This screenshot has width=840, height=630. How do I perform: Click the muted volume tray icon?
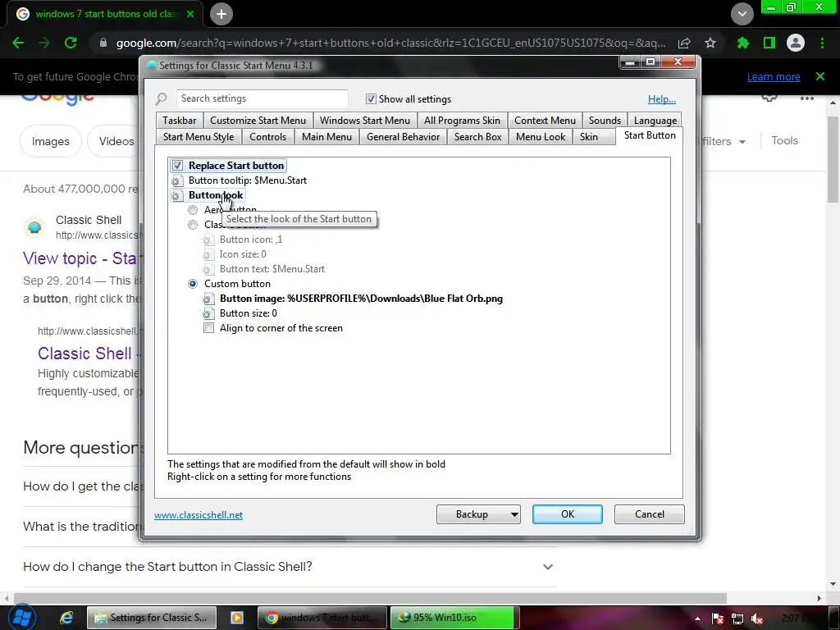757,619
